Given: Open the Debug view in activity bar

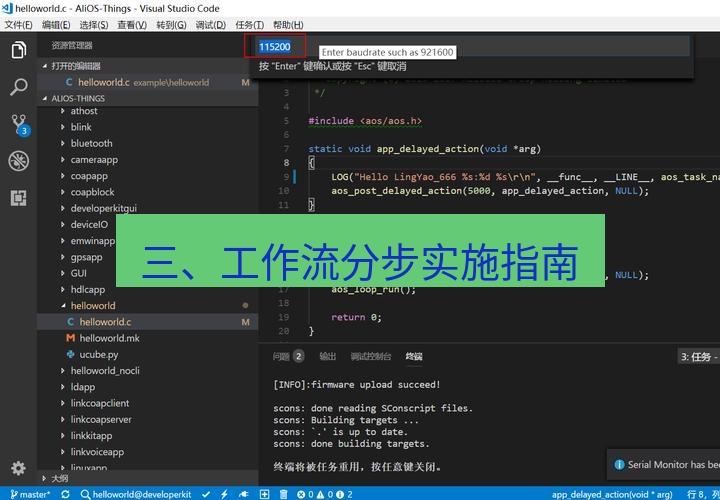Looking at the screenshot, I should 18,161.
